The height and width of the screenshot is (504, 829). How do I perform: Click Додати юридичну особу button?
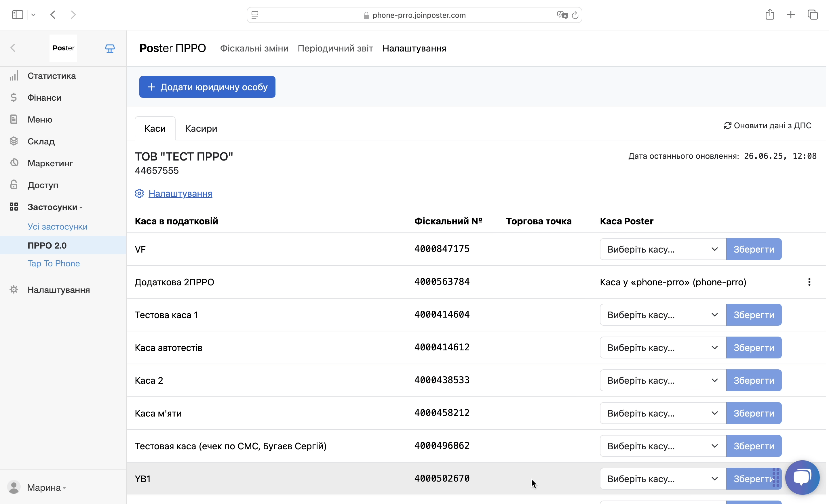click(x=207, y=87)
